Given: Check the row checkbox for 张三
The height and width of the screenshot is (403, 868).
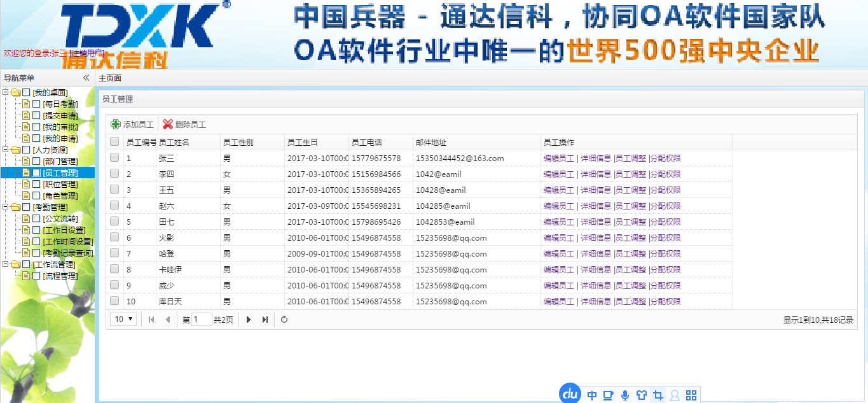Looking at the screenshot, I should [x=114, y=158].
